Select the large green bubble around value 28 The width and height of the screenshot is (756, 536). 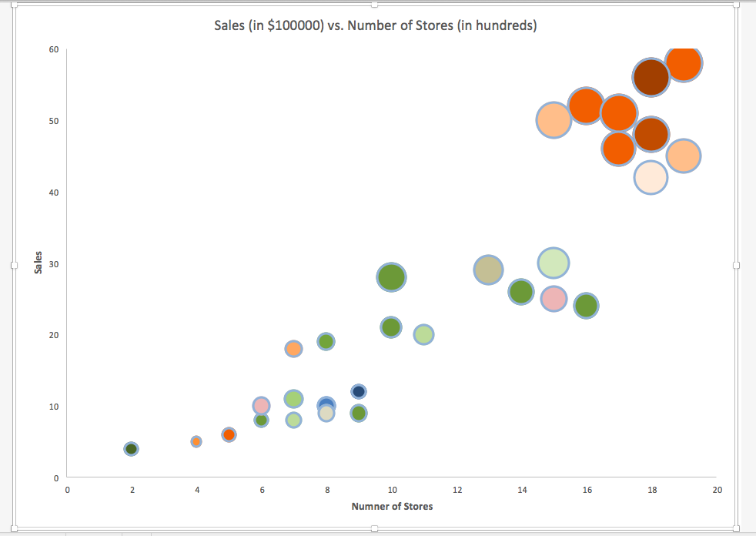[x=392, y=278]
